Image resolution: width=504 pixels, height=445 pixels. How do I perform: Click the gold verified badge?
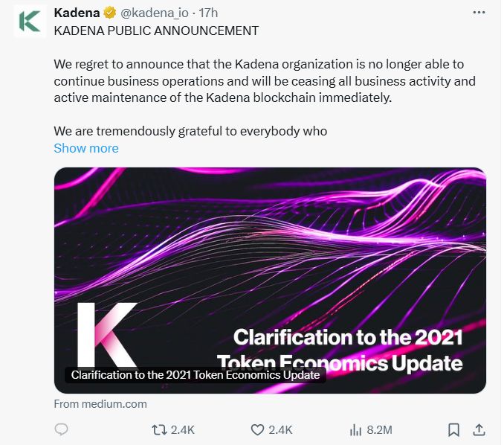point(109,13)
